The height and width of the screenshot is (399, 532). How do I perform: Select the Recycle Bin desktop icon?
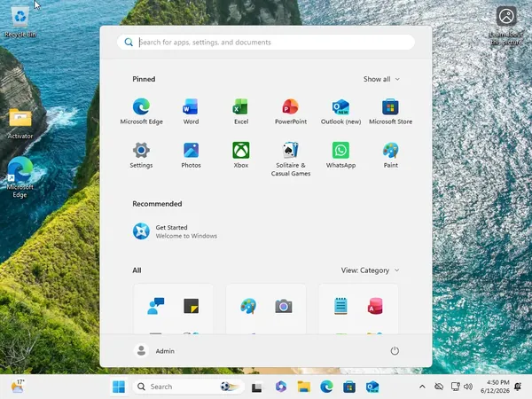(x=20, y=21)
